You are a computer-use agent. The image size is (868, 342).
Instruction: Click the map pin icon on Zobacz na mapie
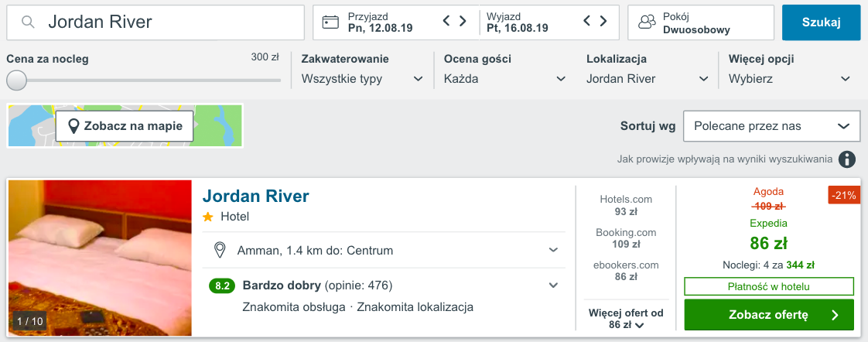pos(73,126)
